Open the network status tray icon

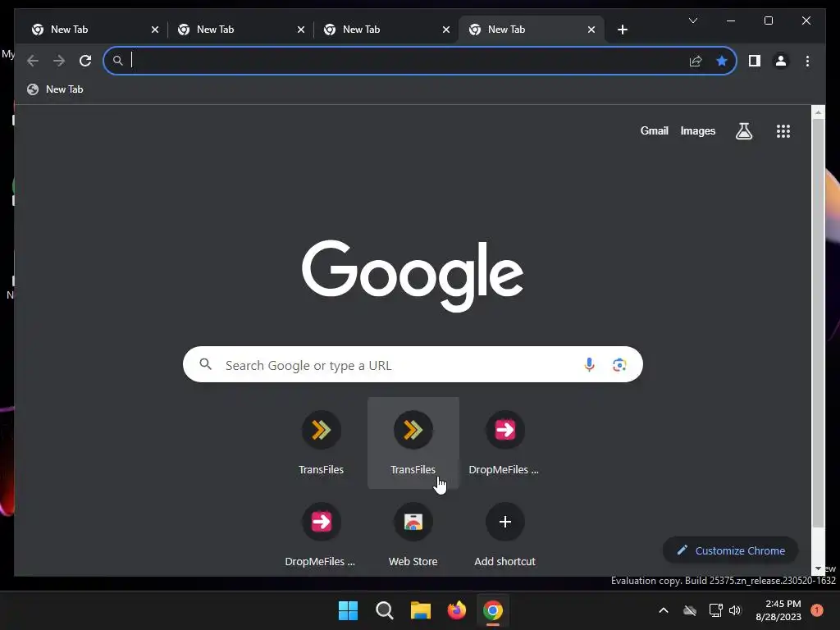click(x=715, y=610)
